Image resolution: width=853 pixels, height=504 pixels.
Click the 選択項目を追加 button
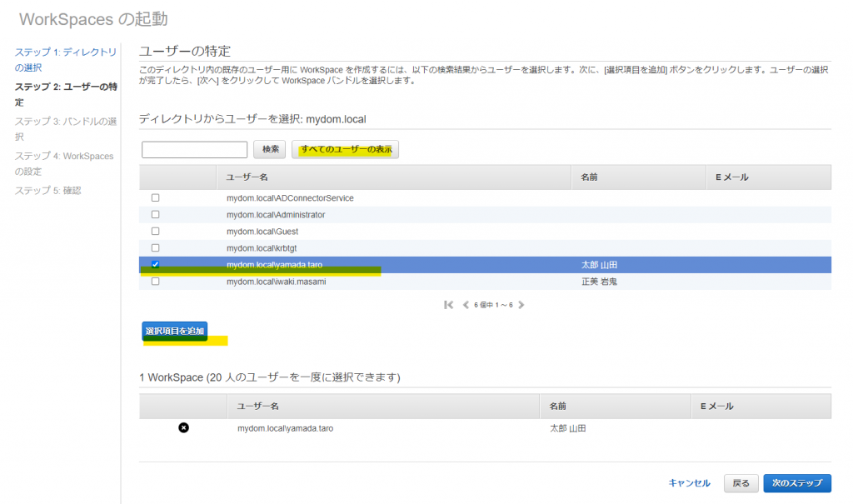click(x=174, y=331)
